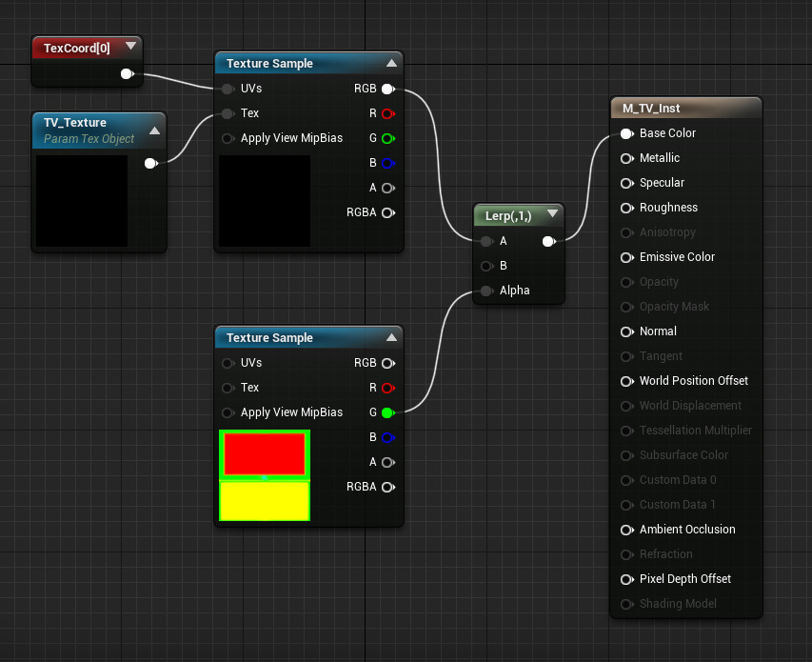The height and width of the screenshot is (662, 812).
Task: Collapse the TV_Texture node using its arrow
Action: (x=154, y=130)
